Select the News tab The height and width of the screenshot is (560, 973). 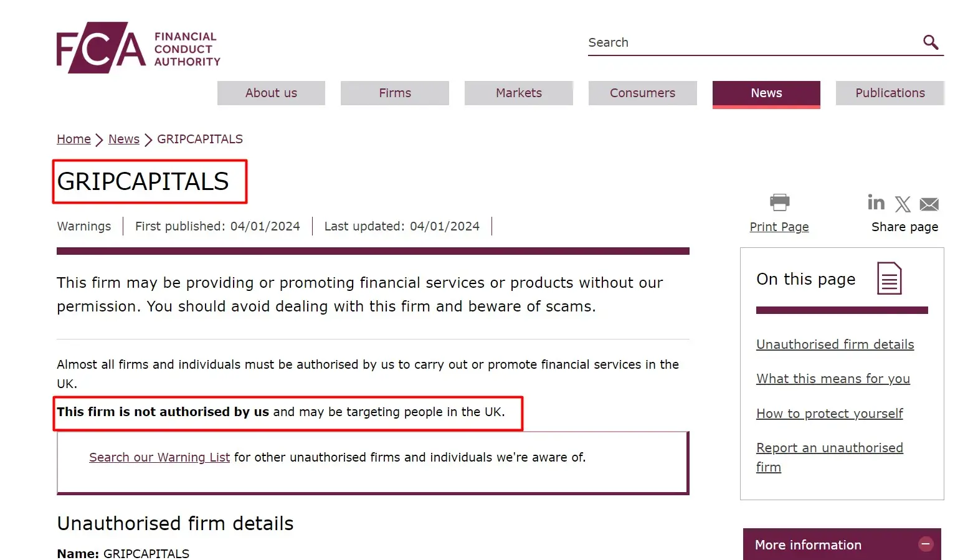766,93
